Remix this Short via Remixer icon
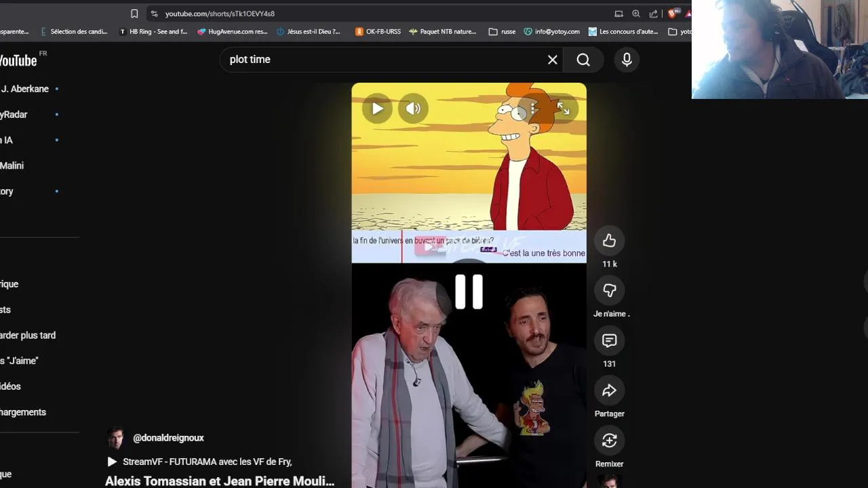The height and width of the screenshot is (488, 868). (609, 441)
